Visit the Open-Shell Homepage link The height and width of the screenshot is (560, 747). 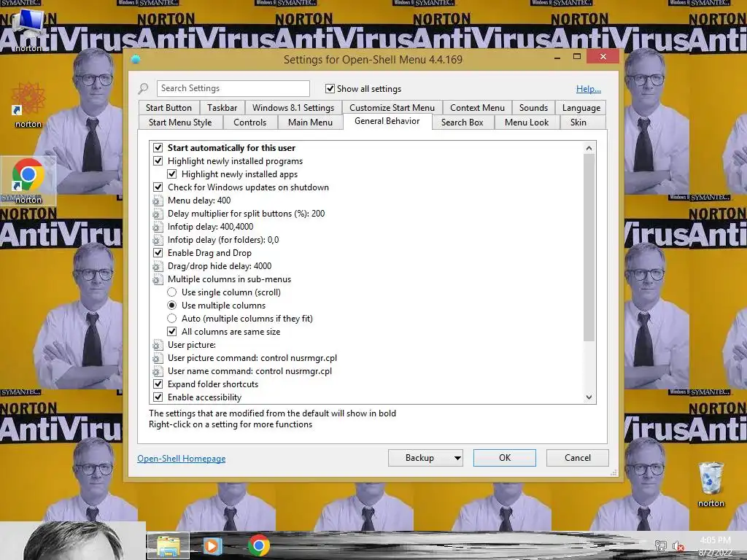(182, 459)
